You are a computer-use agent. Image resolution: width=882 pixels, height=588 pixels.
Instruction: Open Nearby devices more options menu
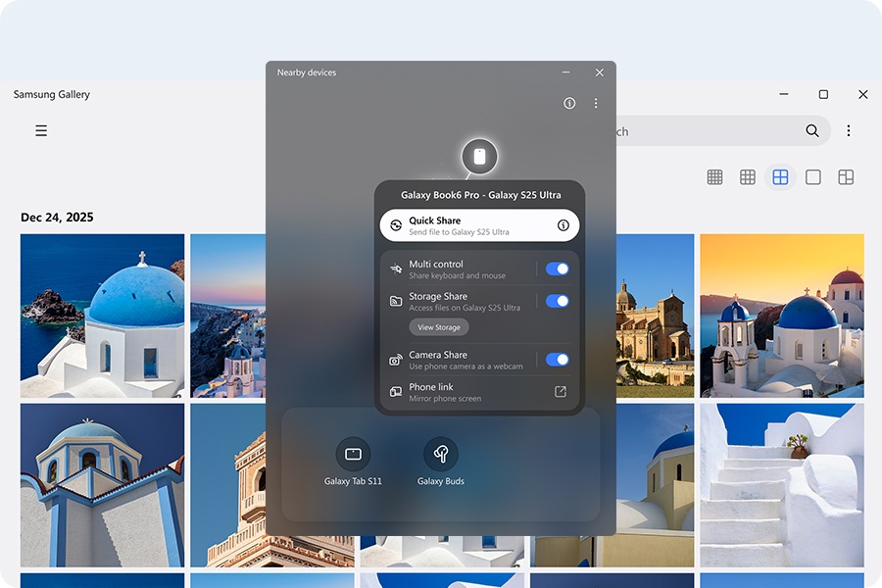(x=596, y=103)
